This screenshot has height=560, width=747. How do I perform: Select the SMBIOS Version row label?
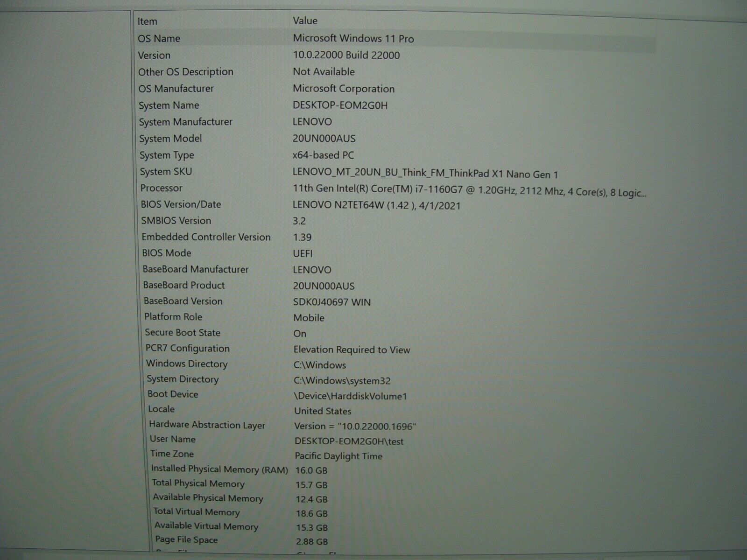point(176,221)
